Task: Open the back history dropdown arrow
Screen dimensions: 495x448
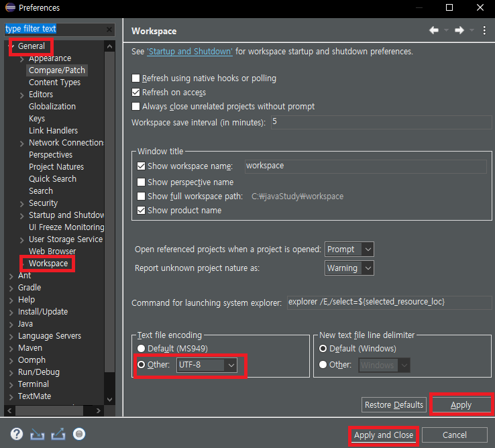Action: [x=446, y=30]
